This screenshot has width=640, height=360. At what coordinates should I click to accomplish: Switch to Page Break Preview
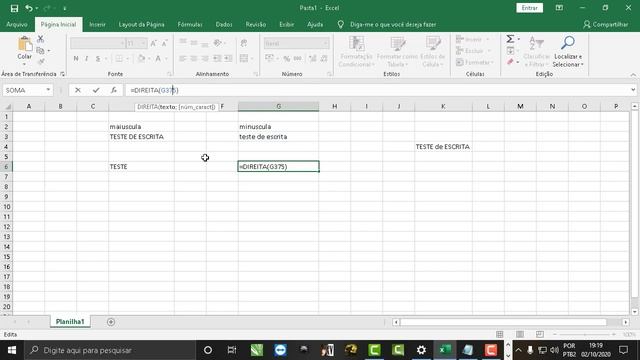pos(540,334)
